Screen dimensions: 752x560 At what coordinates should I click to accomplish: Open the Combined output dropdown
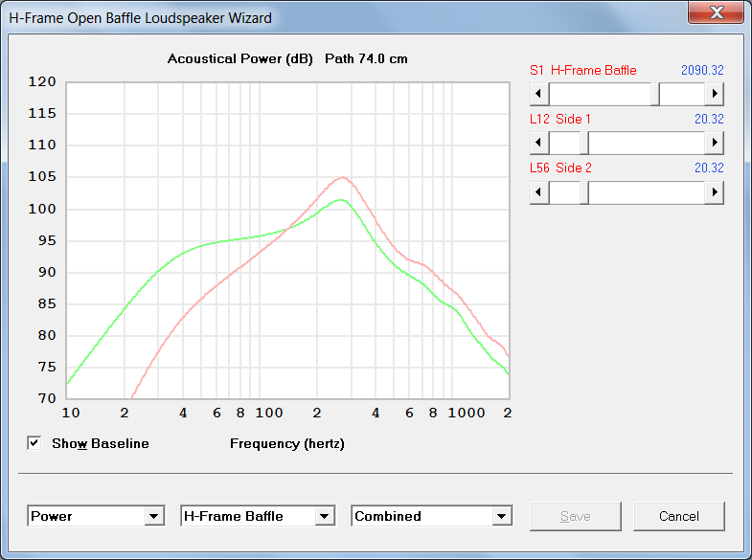pos(502,516)
